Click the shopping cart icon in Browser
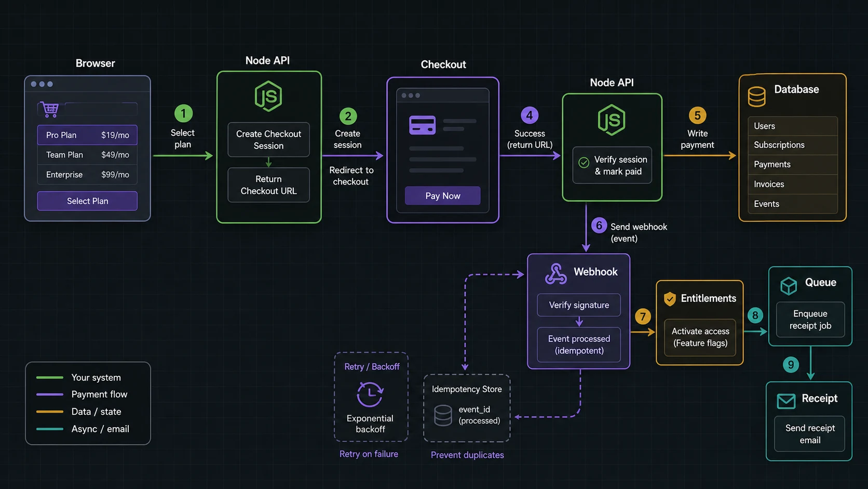 click(50, 109)
